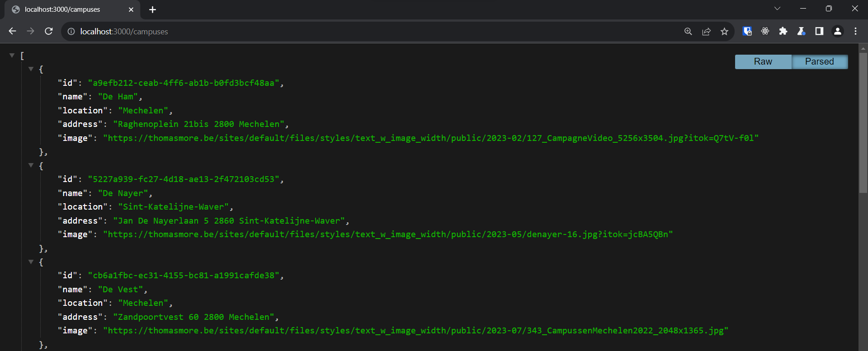This screenshot has width=868, height=351.
Task: Collapse the De Ham campus object
Action: pyautogui.click(x=31, y=69)
